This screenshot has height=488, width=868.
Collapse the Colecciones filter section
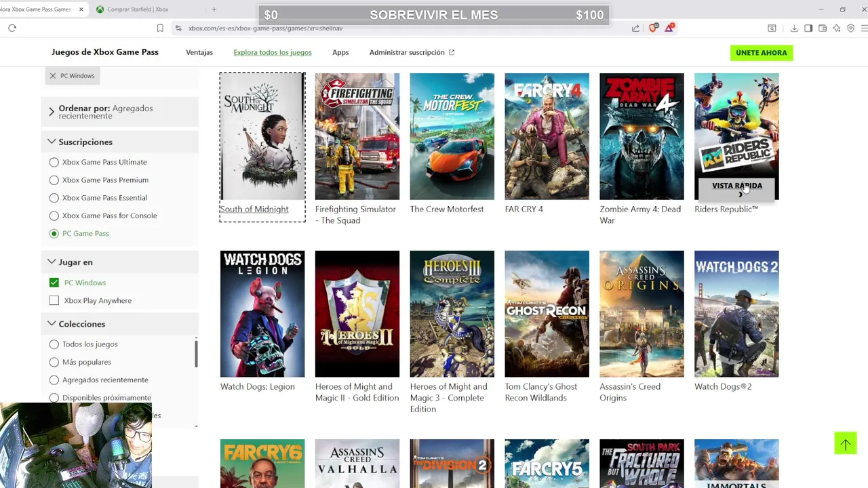click(x=119, y=324)
